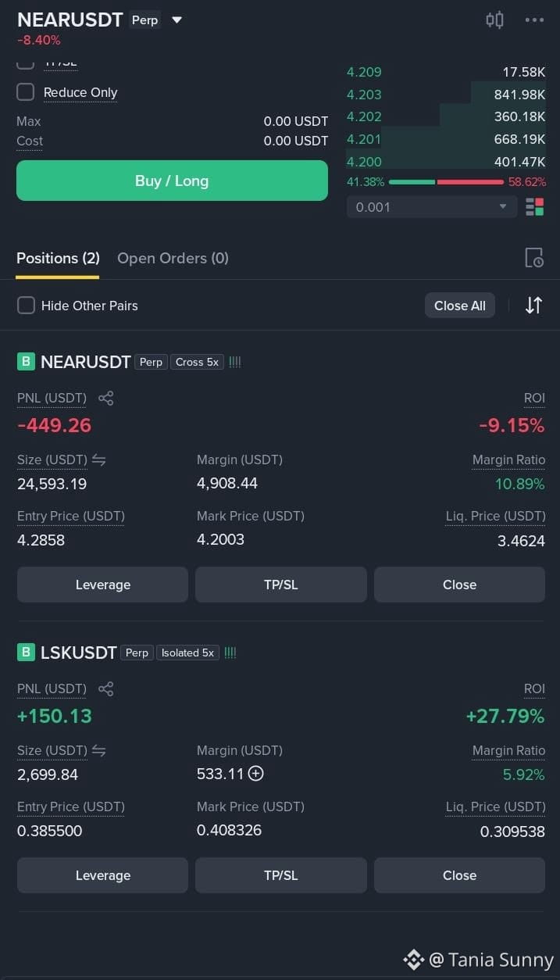Toggle the TP/SL checkbox above Reduce Only
The height and width of the screenshot is (980, 560).
[26, 64]
